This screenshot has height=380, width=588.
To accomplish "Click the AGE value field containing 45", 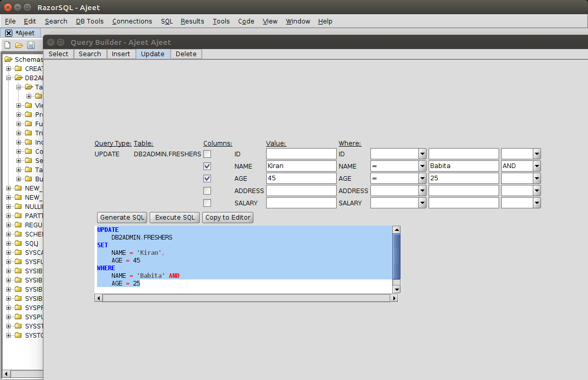I will pos(301,178).
